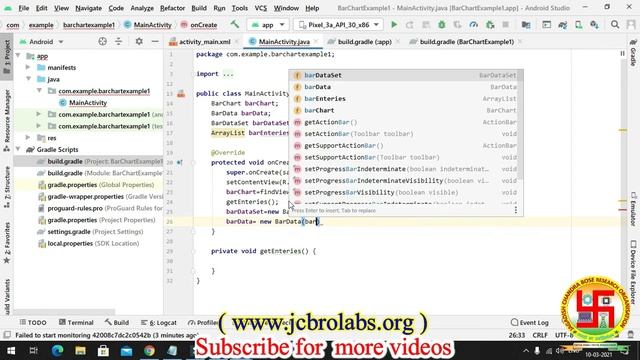640x360 pixels.
Task: Open Emulator side tab
Action: pyautogui.click(x=633, y=209)
